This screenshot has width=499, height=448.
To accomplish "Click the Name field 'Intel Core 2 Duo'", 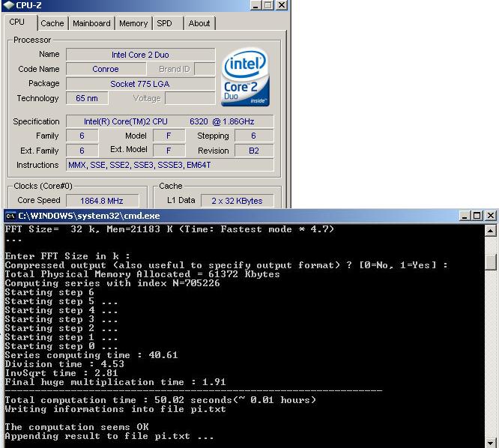I will pos(140,55).
